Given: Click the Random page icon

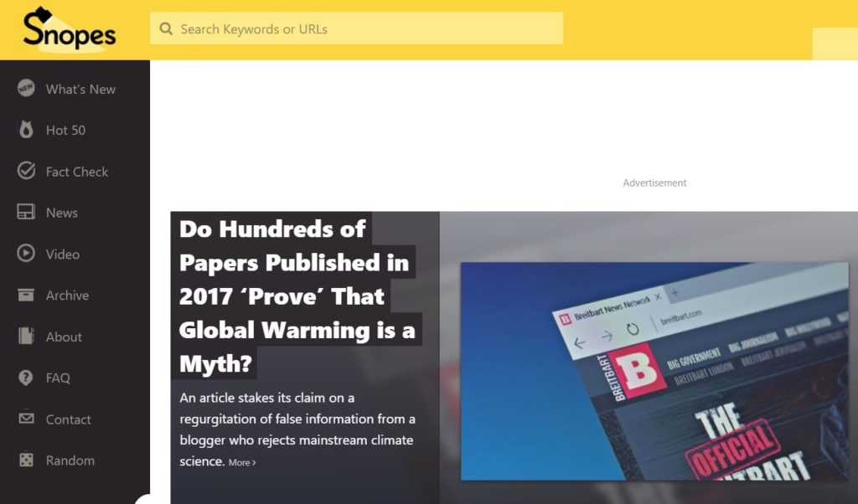Looking at the screenshot, I should click(25, 460).
